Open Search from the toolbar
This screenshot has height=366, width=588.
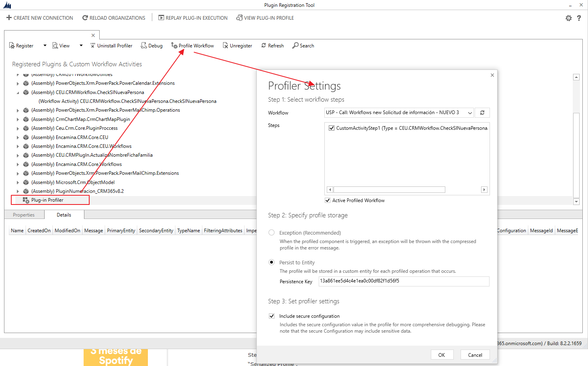[303, 46]
